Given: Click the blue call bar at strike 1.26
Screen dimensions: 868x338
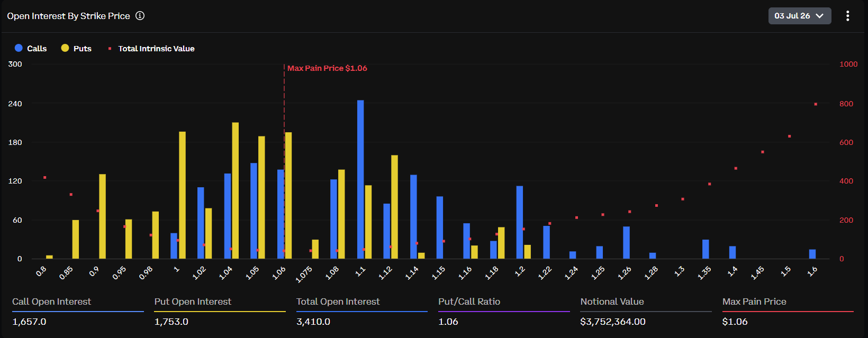Looking at the screenshot, I should (x=626, y=243).
